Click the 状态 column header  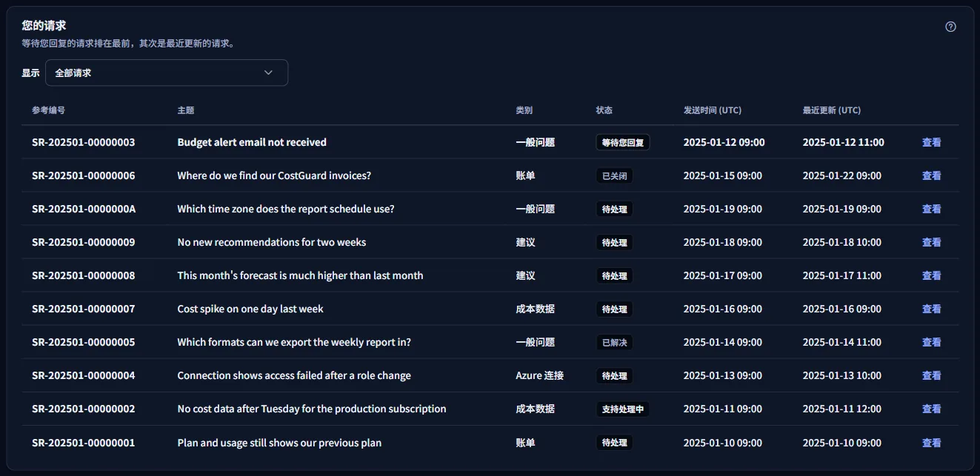[604, 110]
